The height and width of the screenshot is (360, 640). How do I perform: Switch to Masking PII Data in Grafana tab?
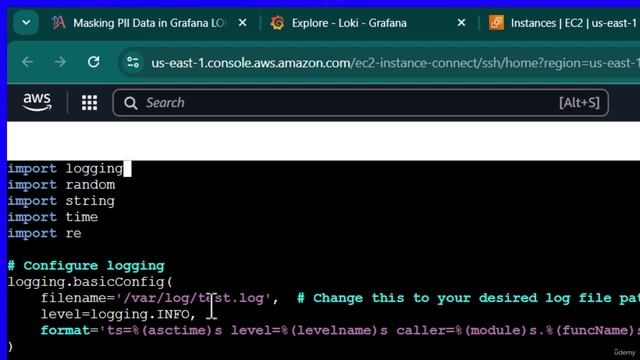coord(149,23)
